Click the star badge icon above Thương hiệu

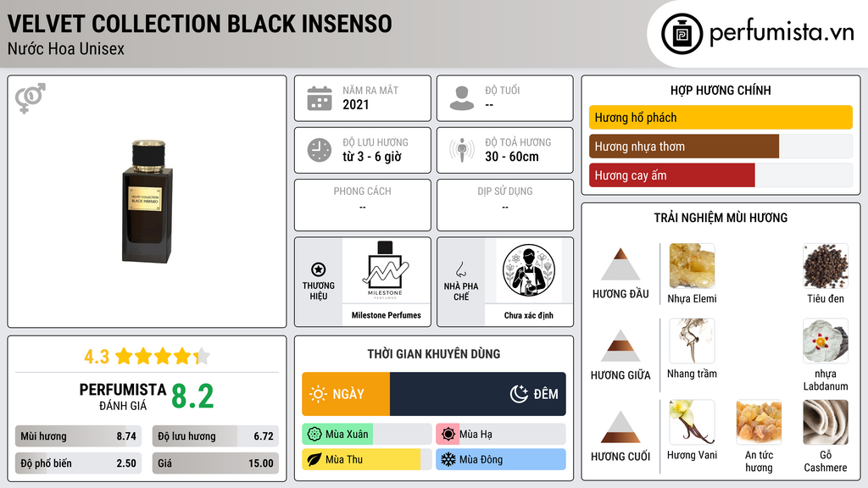click(319, 269)
